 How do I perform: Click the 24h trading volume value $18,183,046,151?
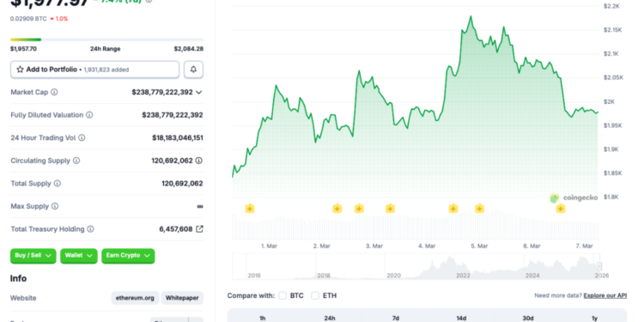(x=178, y=137)
